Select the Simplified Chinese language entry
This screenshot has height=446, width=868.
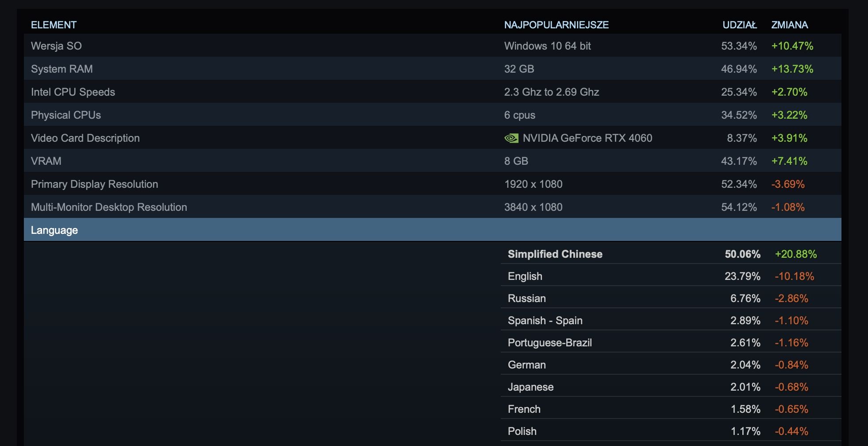[x=555, y=254]
